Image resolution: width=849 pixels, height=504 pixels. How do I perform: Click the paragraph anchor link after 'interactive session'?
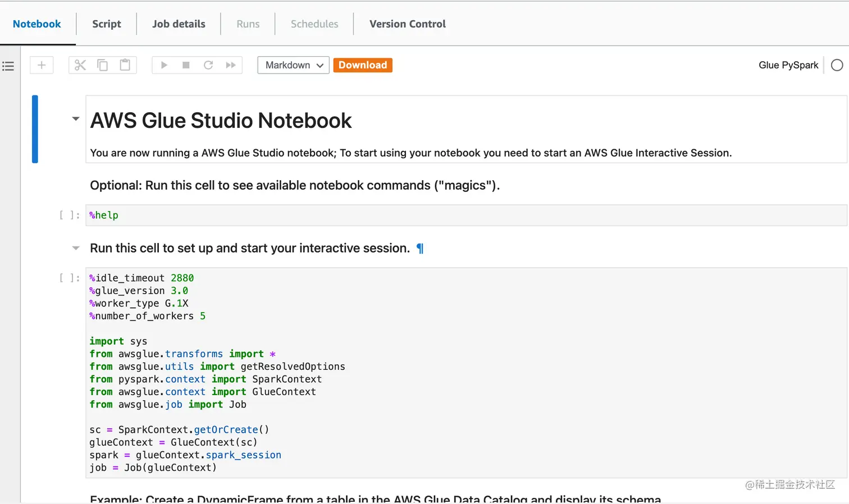[x=420, y=249]
